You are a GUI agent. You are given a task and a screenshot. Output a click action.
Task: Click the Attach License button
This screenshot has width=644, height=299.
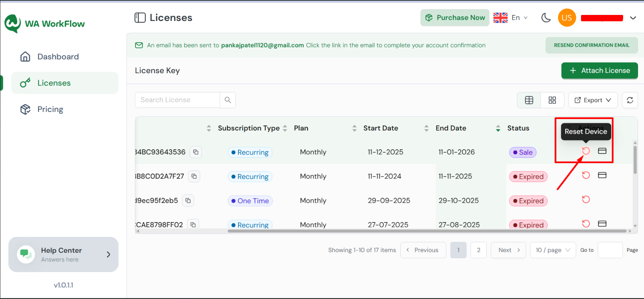(599, 71)
